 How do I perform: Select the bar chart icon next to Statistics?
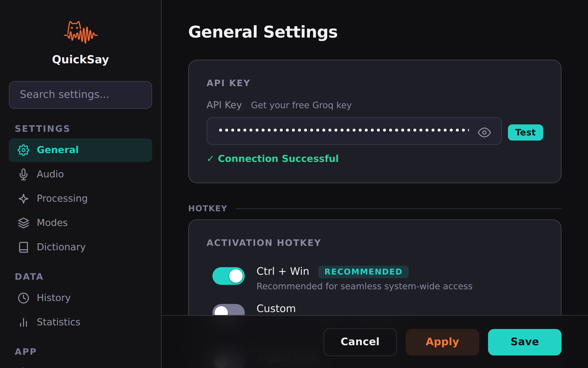tap(23, 322)
